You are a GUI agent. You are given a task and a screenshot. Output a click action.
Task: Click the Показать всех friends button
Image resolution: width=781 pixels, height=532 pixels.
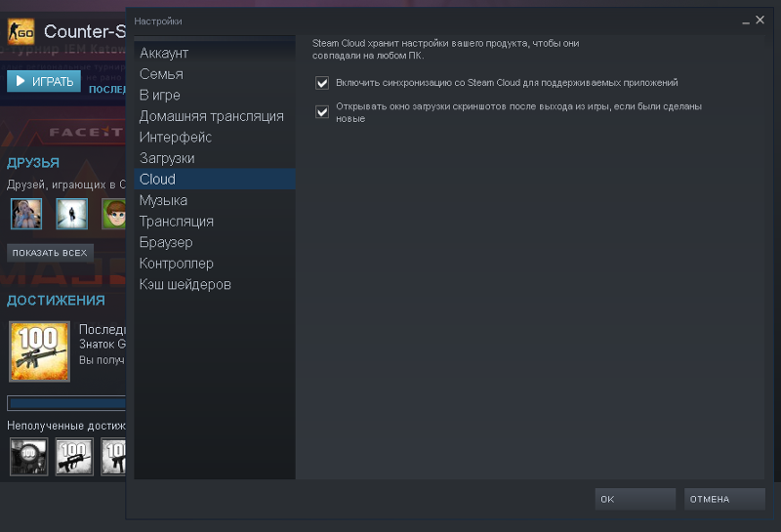(50, 253)
